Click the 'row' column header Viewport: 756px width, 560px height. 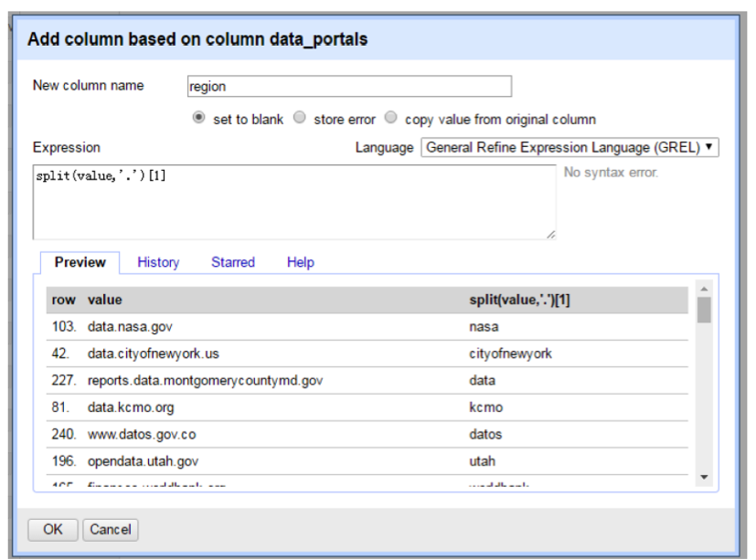[x=64, y=300]
